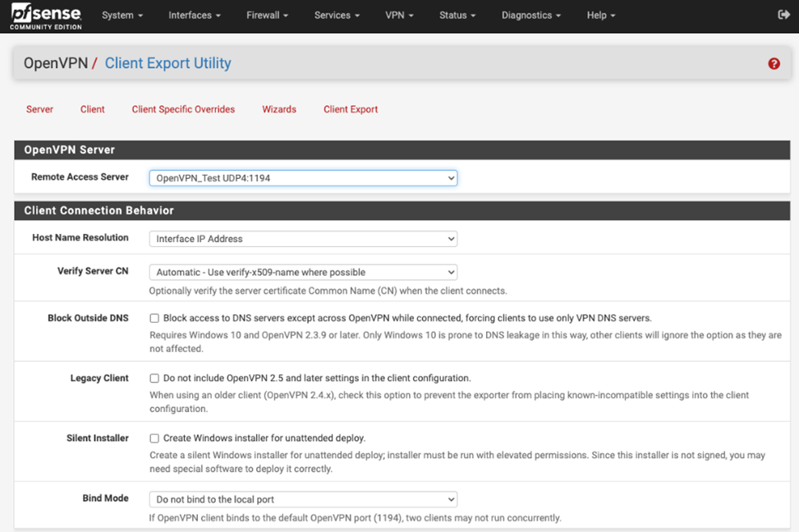
Task: Enable the Legacy Client checkbox
Action: click(154, 378)
